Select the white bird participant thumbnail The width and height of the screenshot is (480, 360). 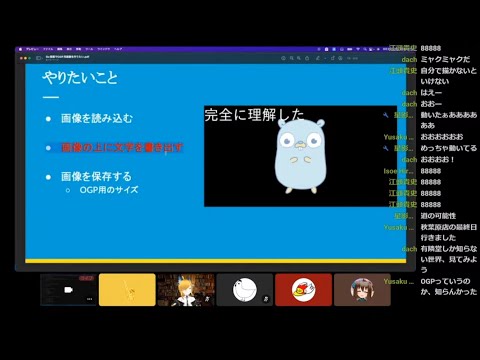tap(244, 290)
